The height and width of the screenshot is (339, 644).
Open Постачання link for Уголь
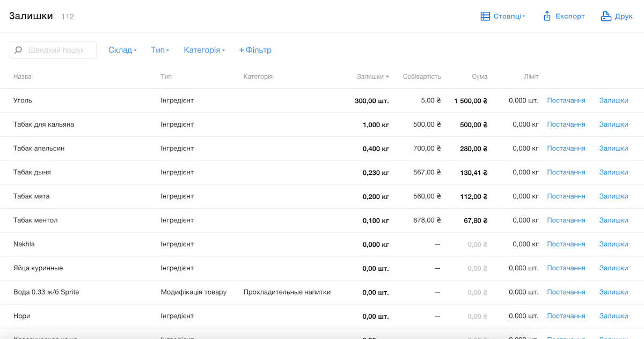(x=566, y=100)
